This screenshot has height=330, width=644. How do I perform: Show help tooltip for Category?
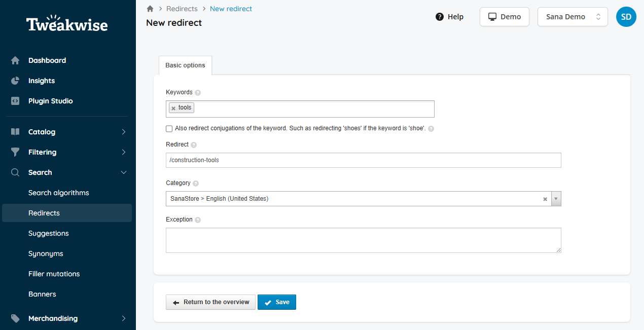point(196,184)
